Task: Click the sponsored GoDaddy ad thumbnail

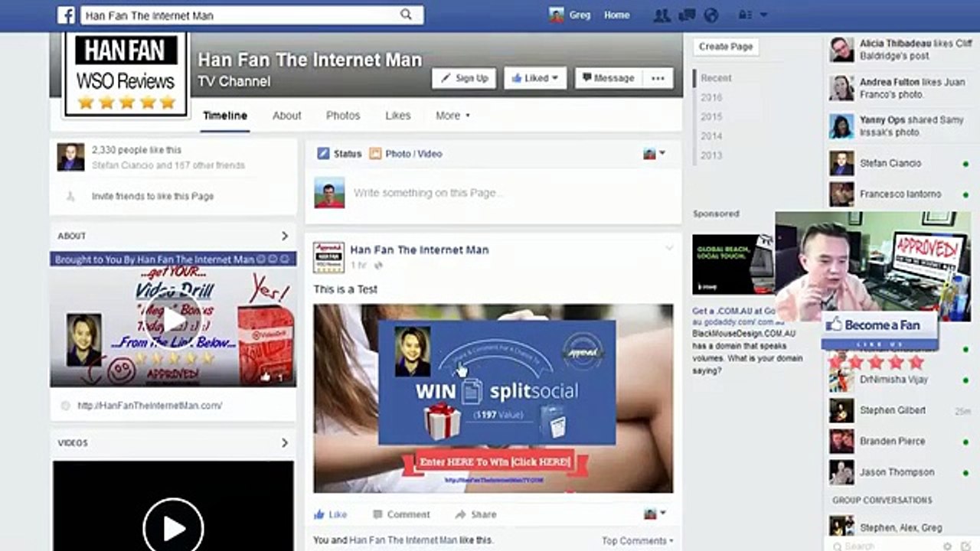Action: click(733, 265)
